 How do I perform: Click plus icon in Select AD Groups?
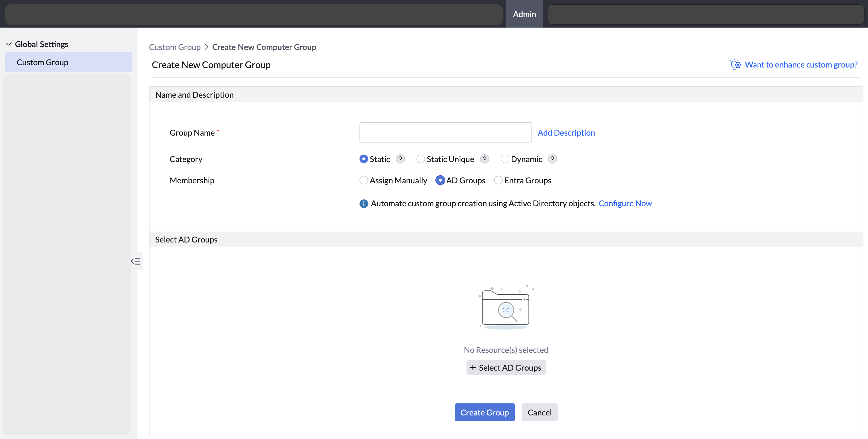click(x=473, y=367)
